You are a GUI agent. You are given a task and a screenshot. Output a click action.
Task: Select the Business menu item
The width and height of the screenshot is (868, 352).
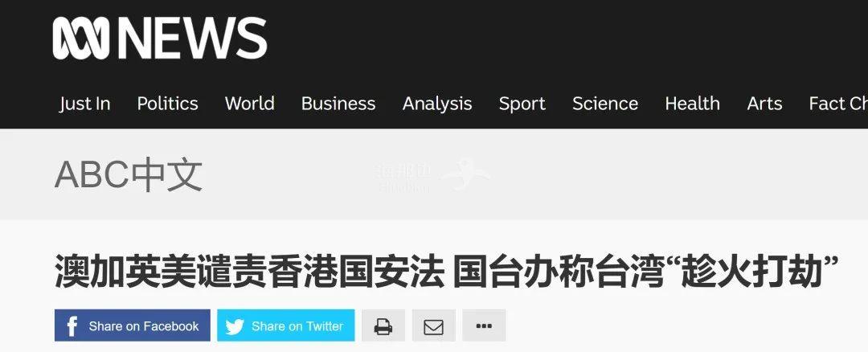pyautogui.click(x=338, y=104)
